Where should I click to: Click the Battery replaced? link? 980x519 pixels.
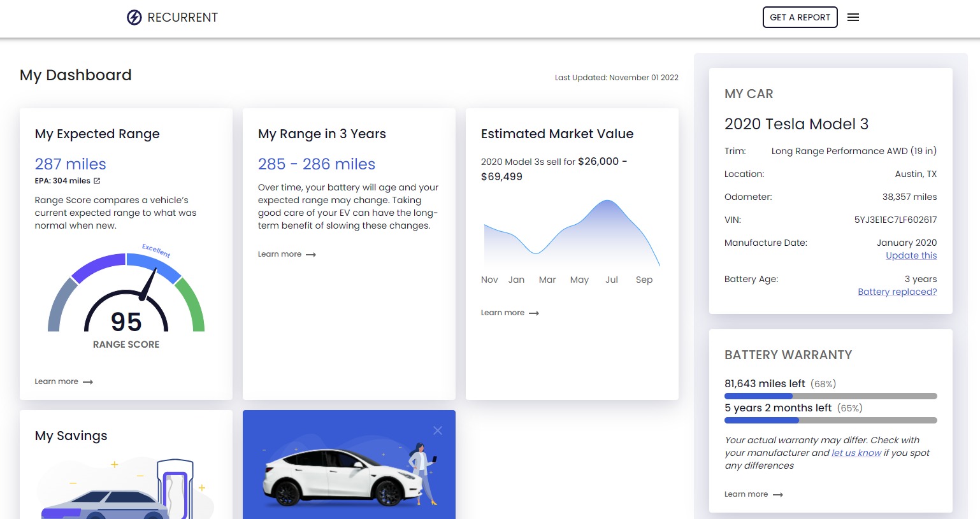coord(897,292)
